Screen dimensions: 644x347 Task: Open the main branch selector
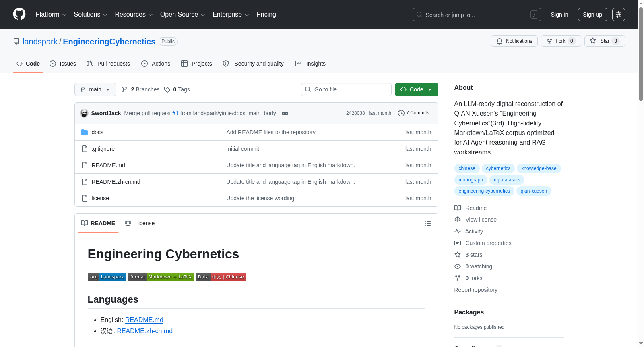click(x=95, y=89)
